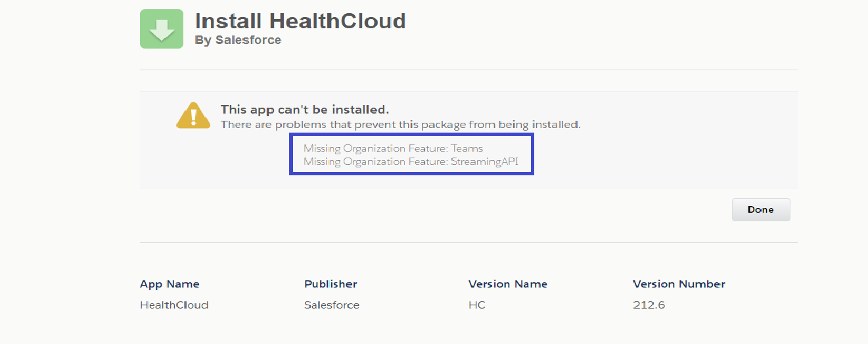Image resolution: width=868 pixels, height=344 pixels.
Task: Click the Version Number column label
Action: [679, 284]
